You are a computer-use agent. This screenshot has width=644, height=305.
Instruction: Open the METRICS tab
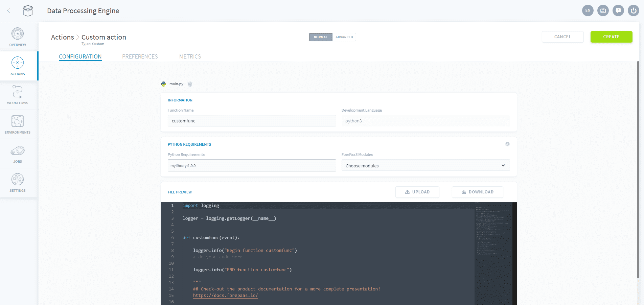190,56
